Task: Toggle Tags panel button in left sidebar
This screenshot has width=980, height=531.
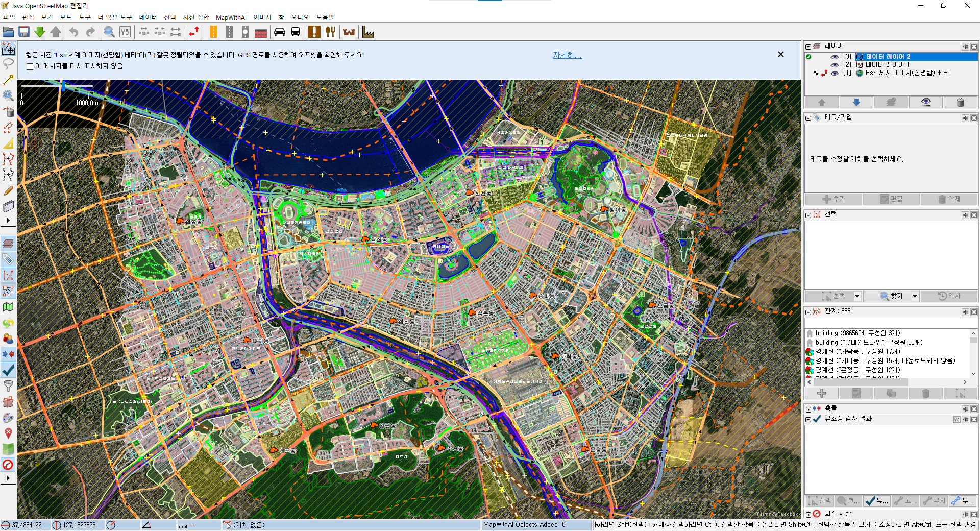Action: point(8,259)
